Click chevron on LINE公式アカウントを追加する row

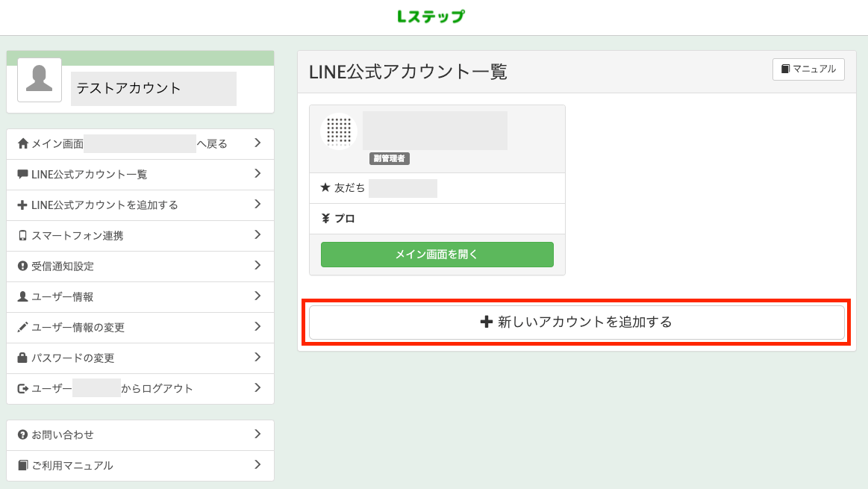(x=257, y=204)
